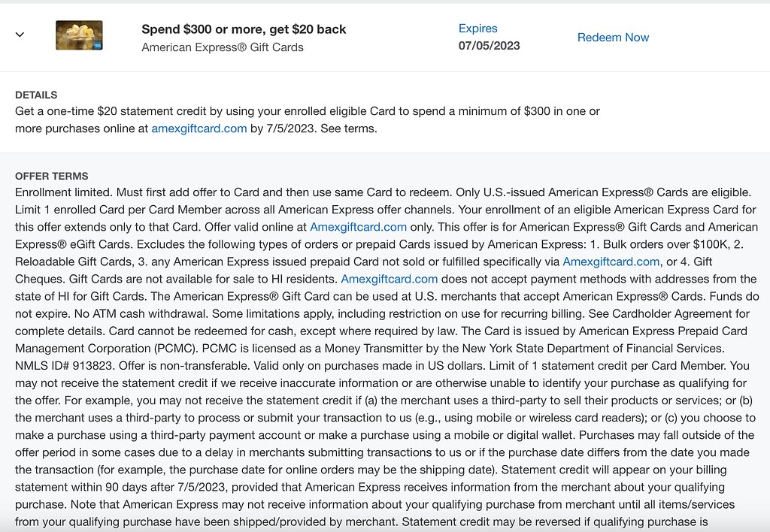Click Redeem Now for the $20 back offer

pyautogui.click(x=613, y=37)
